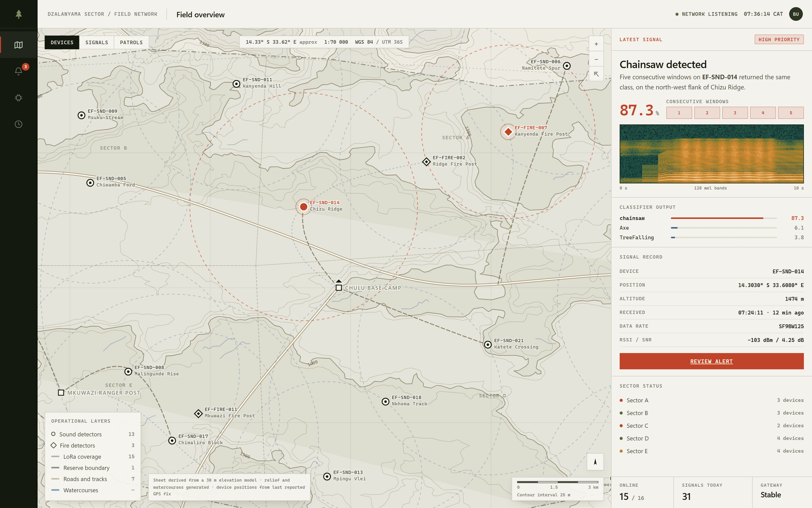
Task: Open the map view in sidebar
Action: pos(19,45)
